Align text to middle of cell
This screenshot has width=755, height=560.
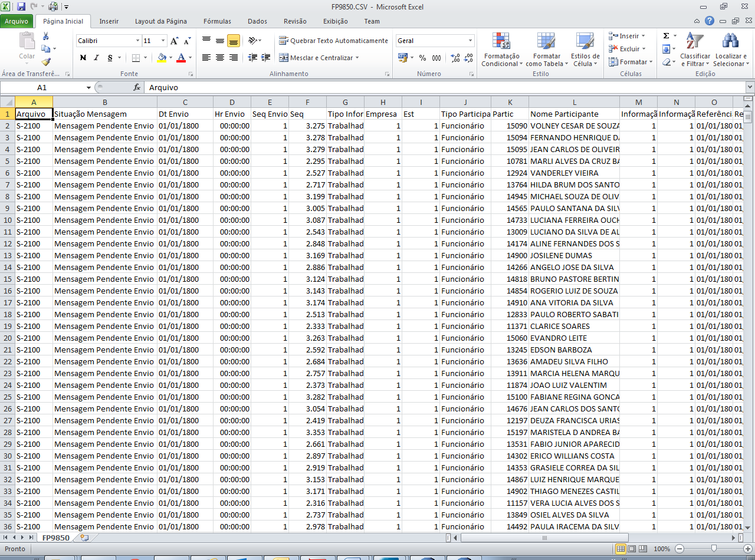pos(219,41)
